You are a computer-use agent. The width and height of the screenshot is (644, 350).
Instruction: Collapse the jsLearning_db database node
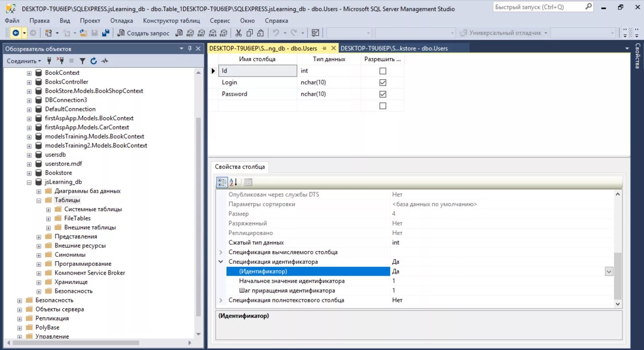(x=29, y=182)
